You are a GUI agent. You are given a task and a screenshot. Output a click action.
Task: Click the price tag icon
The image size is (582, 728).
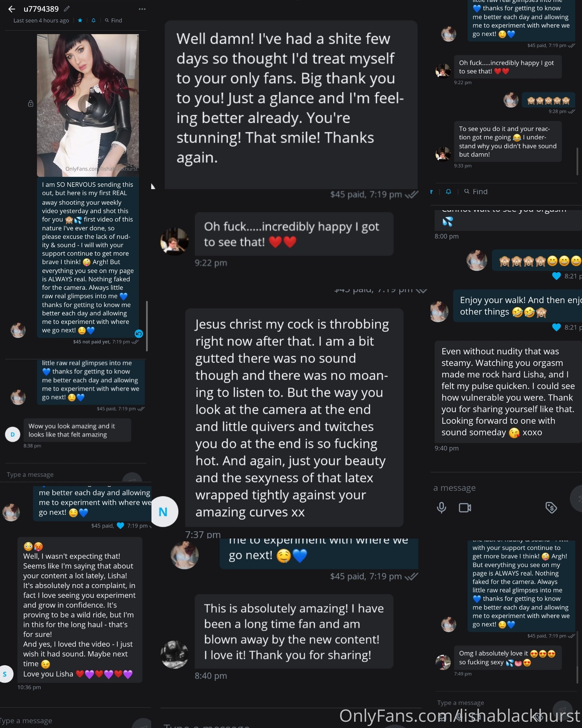pos(551,508)
